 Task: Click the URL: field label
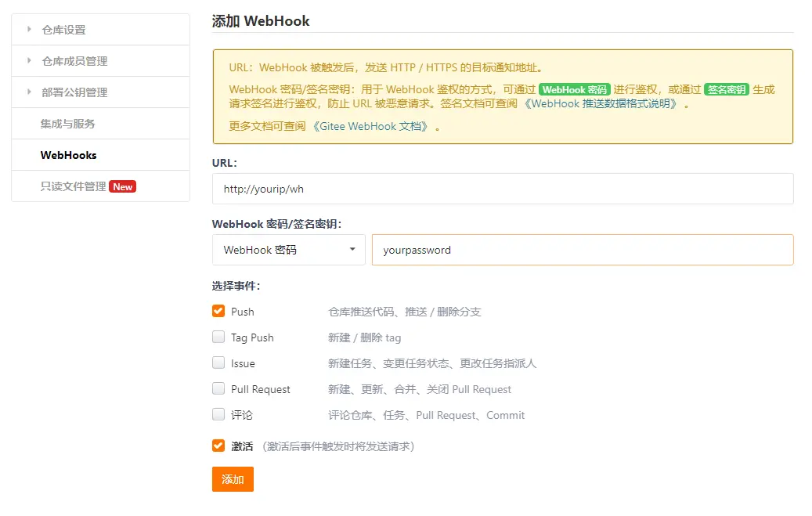(224, 163)
